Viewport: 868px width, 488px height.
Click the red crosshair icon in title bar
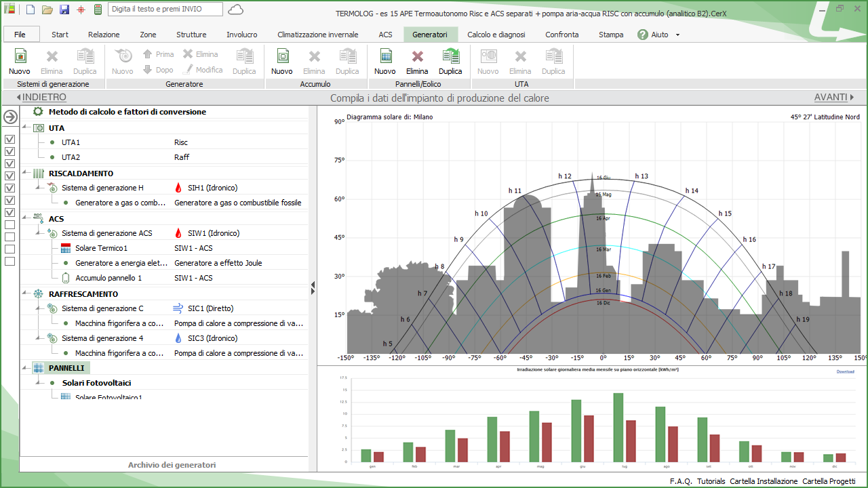(x=81, y=9)
